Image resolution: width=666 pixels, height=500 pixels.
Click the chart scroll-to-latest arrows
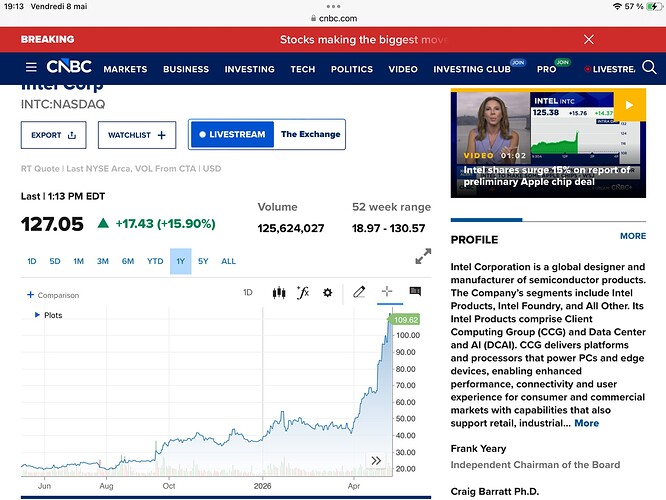coord(376,460)
